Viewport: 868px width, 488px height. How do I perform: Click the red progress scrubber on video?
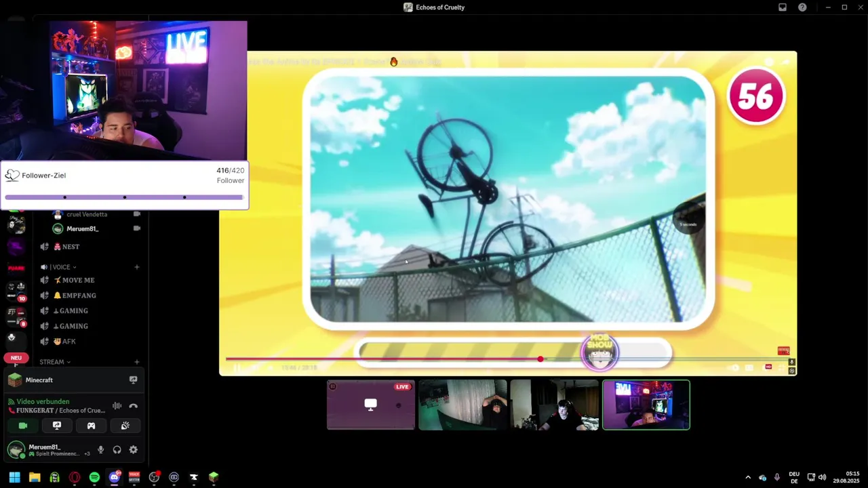[x=540, y=359]
